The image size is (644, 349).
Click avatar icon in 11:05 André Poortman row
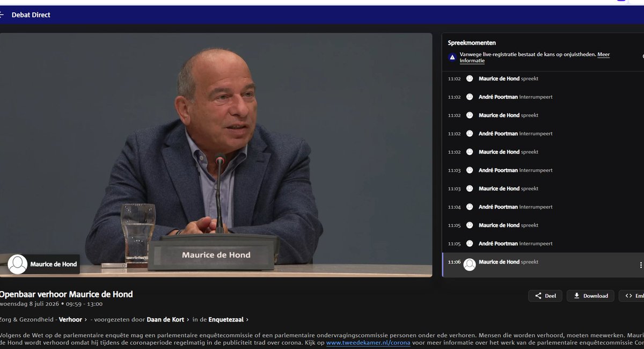(x=470, y=243)
